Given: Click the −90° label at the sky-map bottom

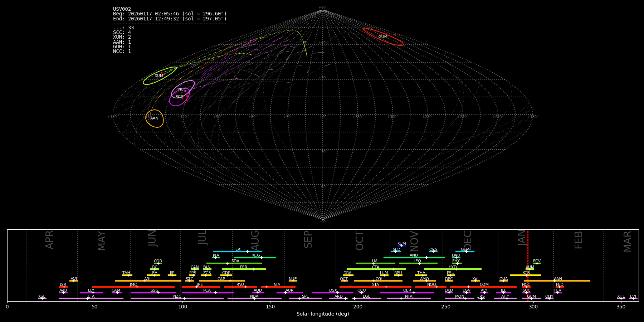Looking at the screenshot, I should 323,222.
